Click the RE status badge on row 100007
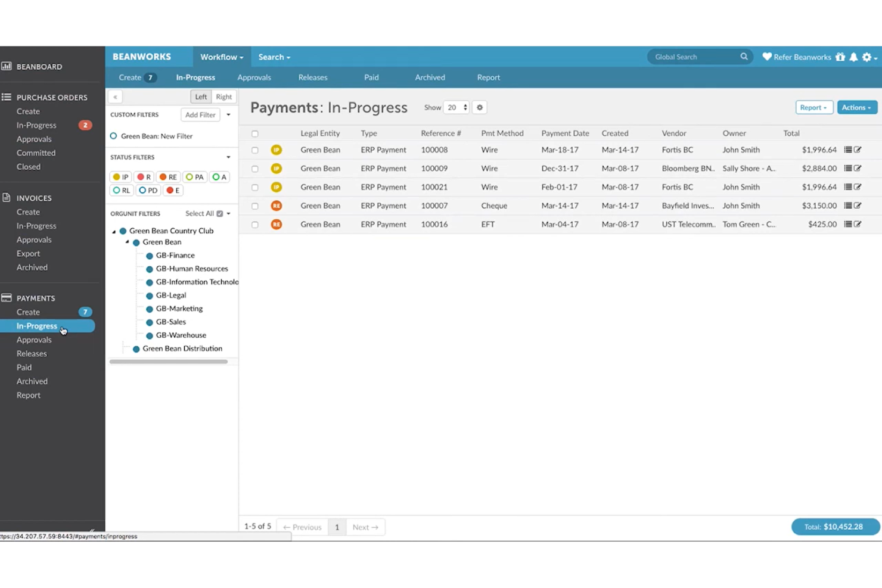This screenshot has width=882, height=588. (x=277, y=206)
